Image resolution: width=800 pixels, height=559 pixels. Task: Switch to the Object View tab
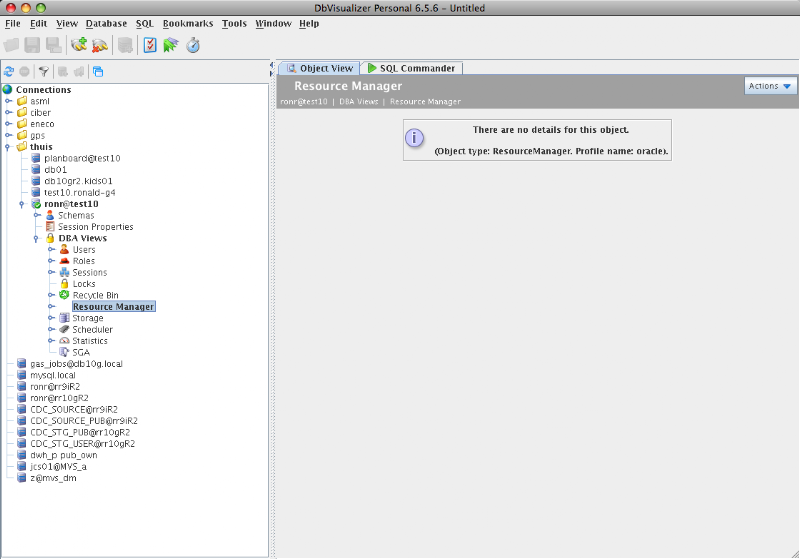pos(319,68)
